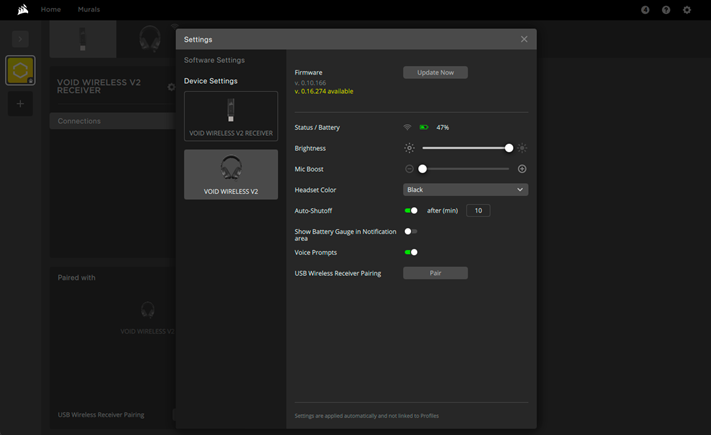
Task: Click the Corsair sails logo
Action: [x=22, y=10]
